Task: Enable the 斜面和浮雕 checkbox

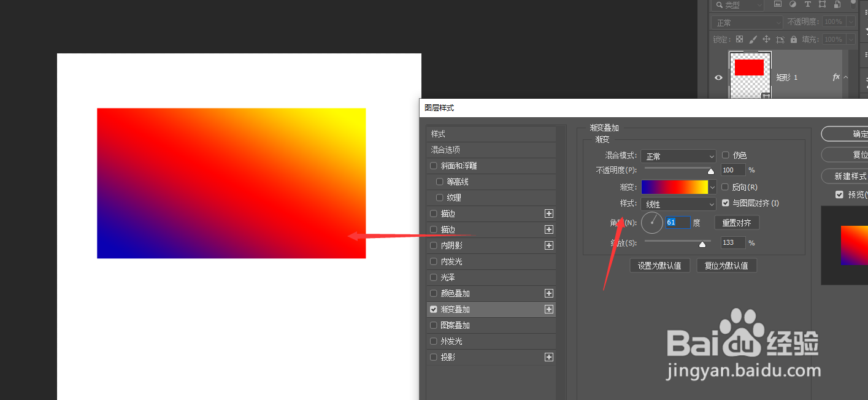Action: click(x=434, y=166)
